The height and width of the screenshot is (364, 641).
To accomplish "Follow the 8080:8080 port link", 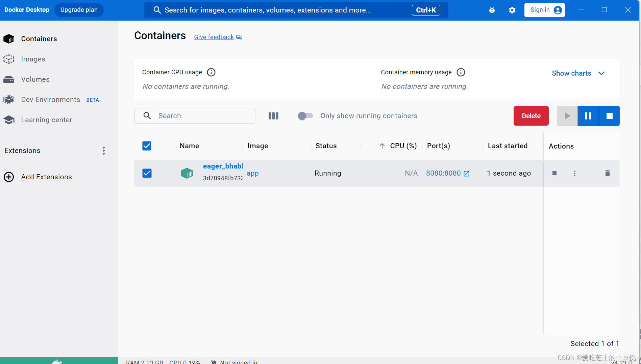I will (x=443, y=173).
